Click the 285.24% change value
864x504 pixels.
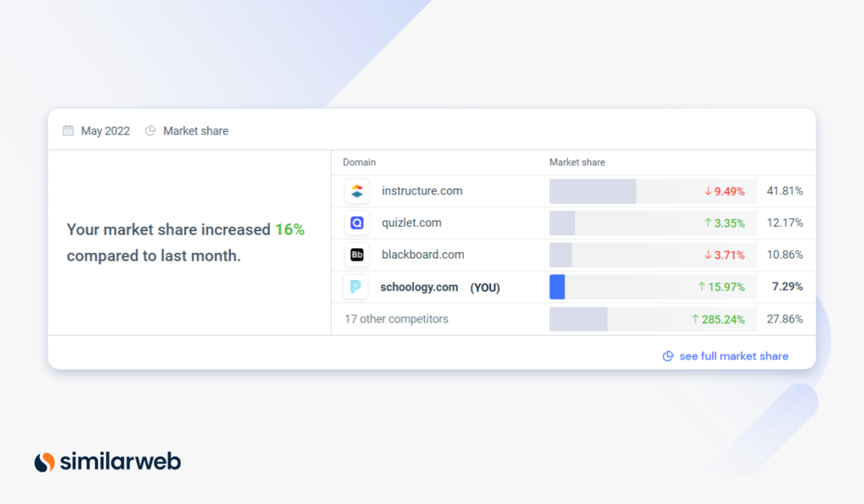[724, 319]
